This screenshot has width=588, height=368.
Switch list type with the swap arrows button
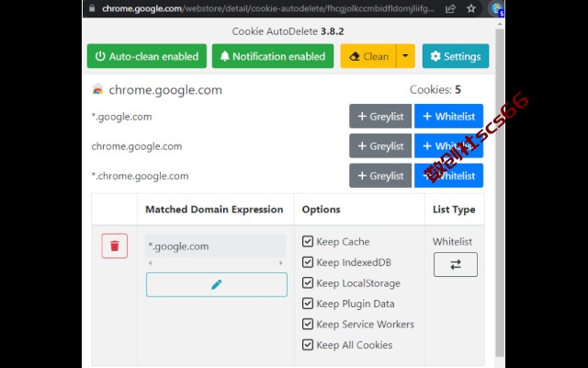point(456,265)
